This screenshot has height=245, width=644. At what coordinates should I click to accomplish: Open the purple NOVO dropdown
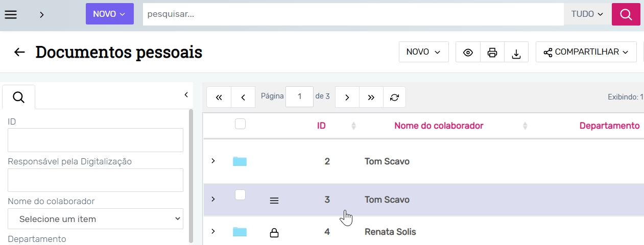click(x=109, y=14)
